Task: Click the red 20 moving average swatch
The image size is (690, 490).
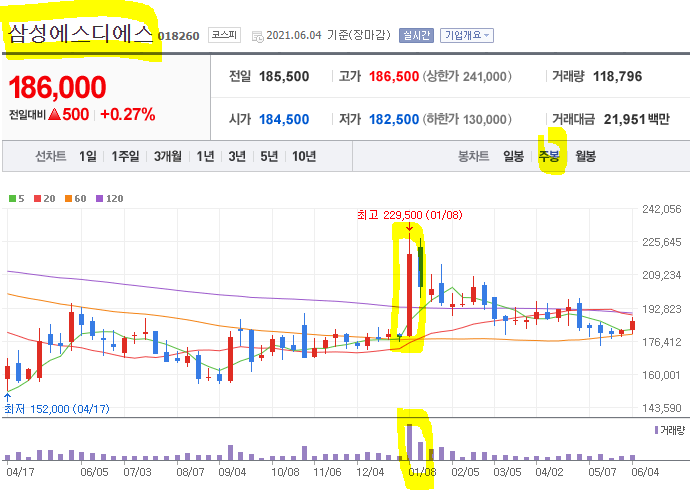Action: point(37,198)
